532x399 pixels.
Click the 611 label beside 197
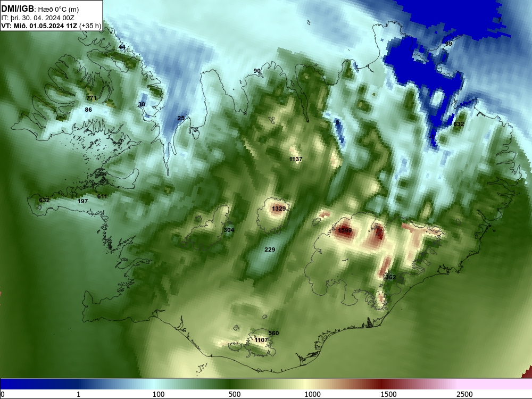(102, 196)
